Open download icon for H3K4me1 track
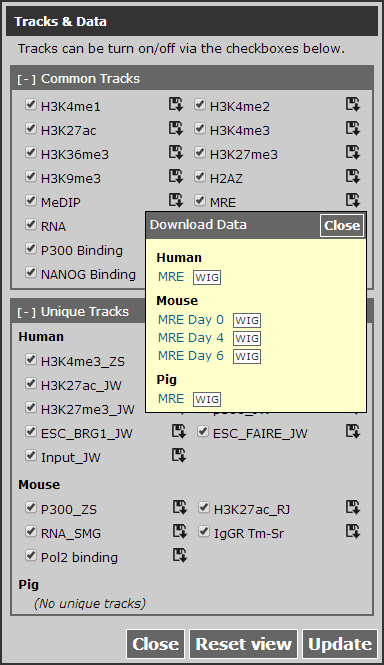 (x=176, y=104)
